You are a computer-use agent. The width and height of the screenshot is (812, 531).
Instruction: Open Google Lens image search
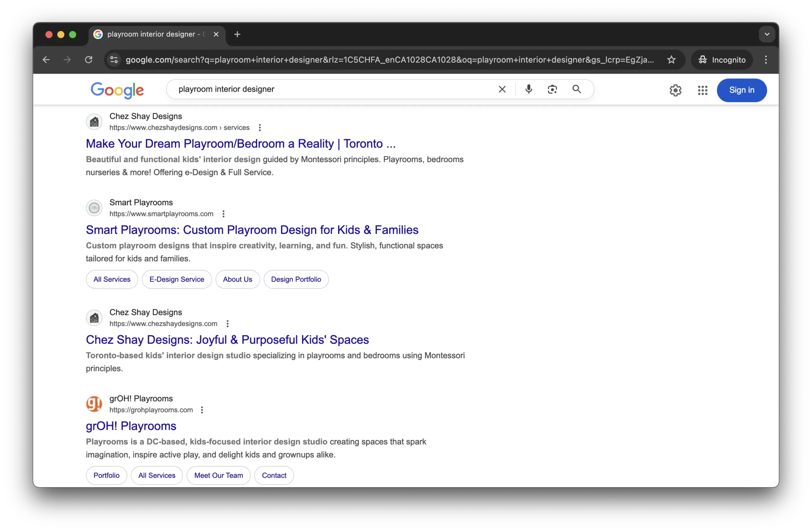tap(552, 89)
